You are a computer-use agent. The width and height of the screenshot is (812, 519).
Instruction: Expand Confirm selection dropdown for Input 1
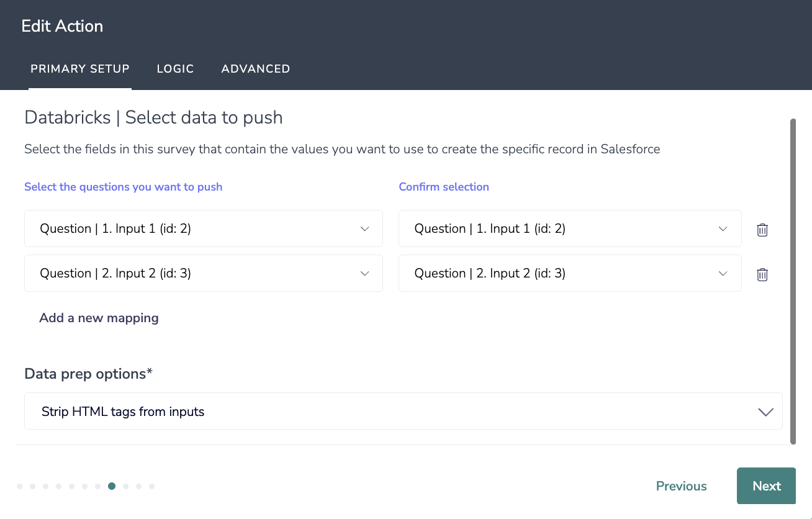coord(569,228)
